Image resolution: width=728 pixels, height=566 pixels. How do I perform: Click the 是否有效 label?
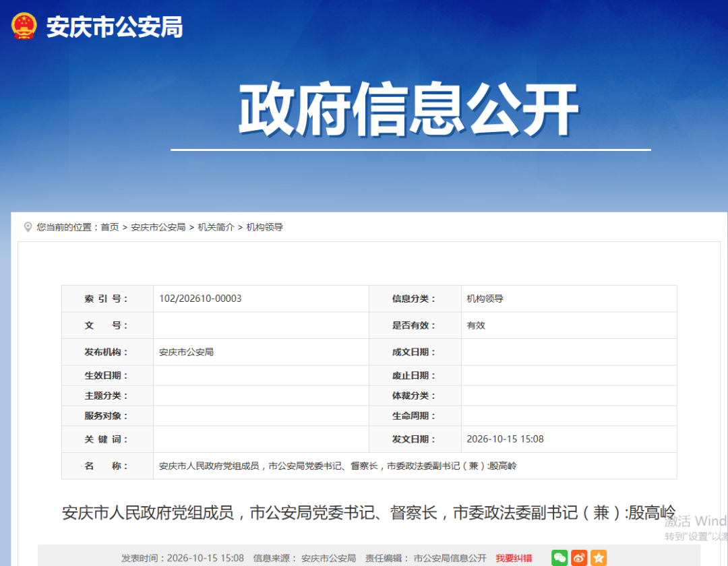pos(413,325)
